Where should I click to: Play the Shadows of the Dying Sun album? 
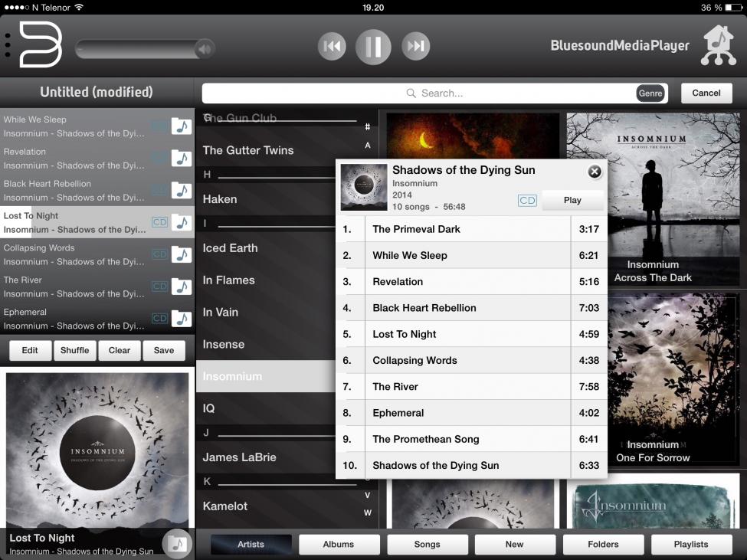pos(572,200)
